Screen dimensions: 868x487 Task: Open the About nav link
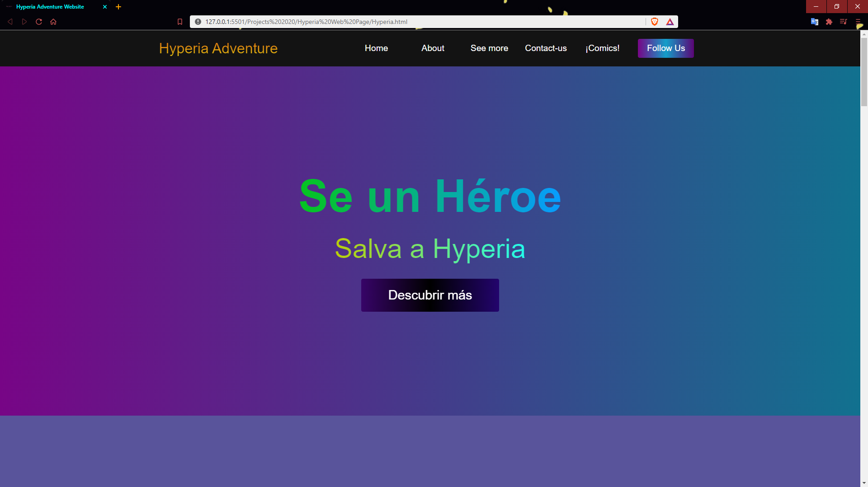pos(433,48)
